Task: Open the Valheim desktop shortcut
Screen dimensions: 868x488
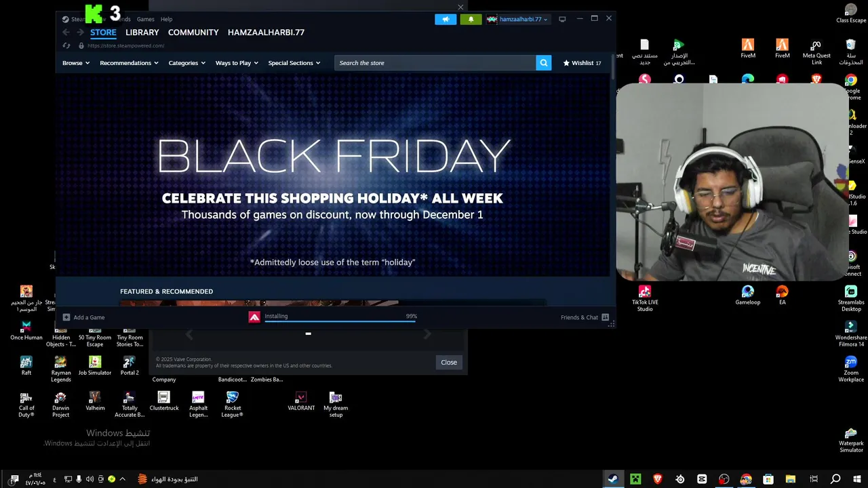Action: click(95, 401)
